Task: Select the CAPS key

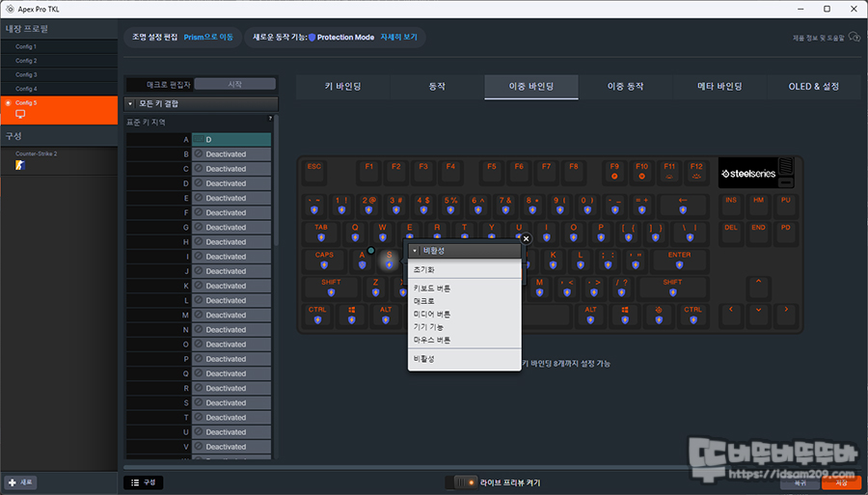Action: (x=324, y=261)
